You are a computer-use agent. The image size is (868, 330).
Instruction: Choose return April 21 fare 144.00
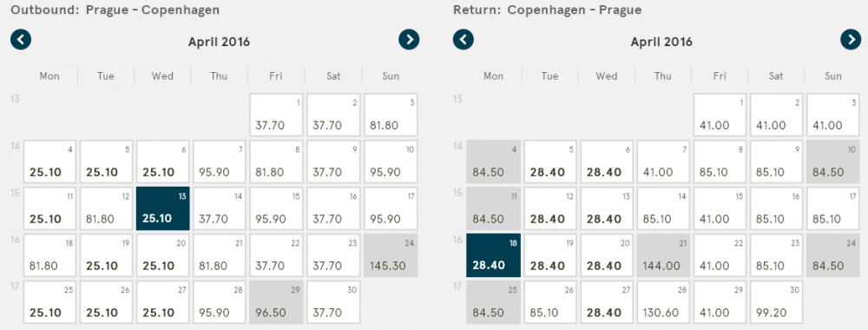663,255
